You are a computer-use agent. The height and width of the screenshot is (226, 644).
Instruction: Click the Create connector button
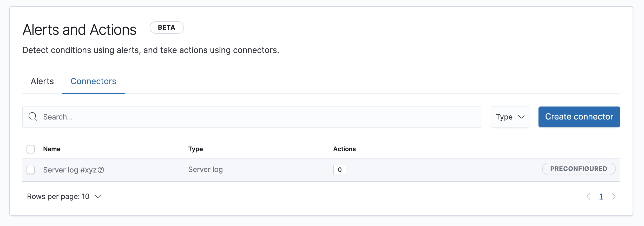coord(579,117)
